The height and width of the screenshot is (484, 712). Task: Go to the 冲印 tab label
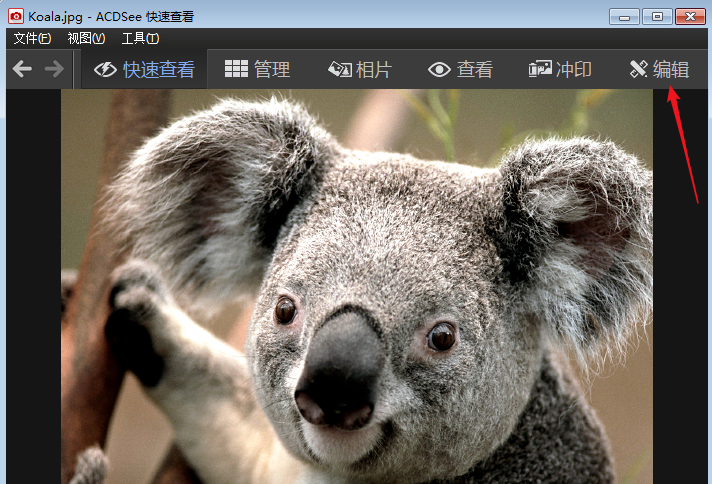tap(574, 70)
